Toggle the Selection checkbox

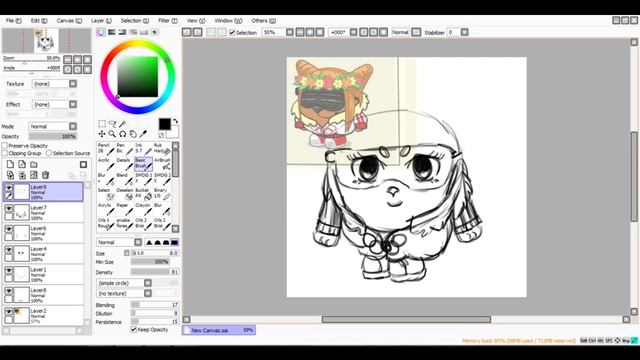232,32
